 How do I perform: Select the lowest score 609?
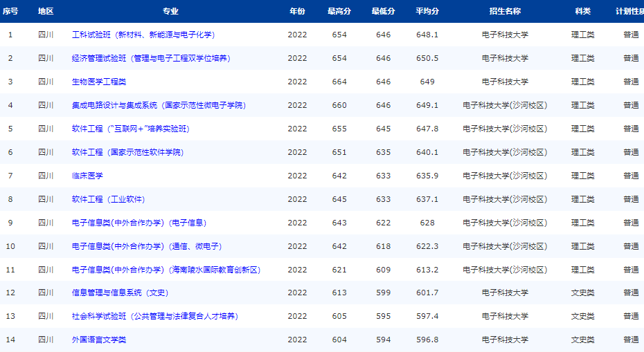(x=383, y=270)
